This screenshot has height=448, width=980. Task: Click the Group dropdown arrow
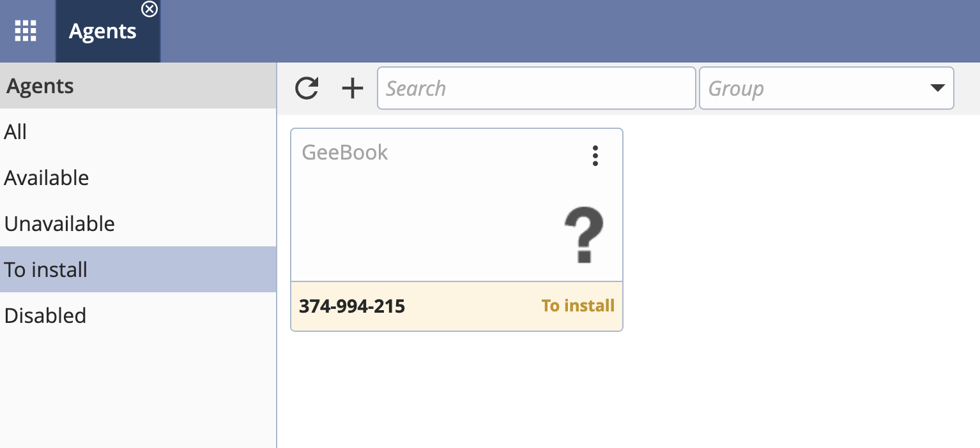(937, 88)
